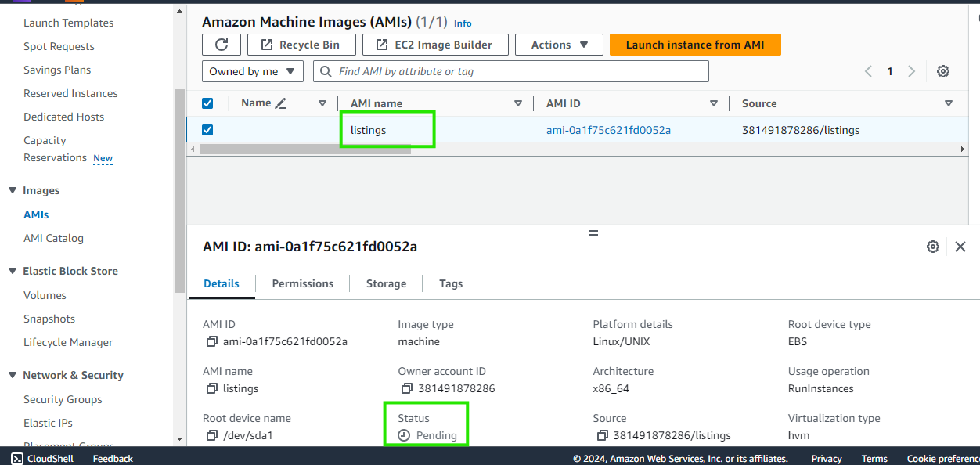Switch to the Permissions tab

[x=302, y=283]
